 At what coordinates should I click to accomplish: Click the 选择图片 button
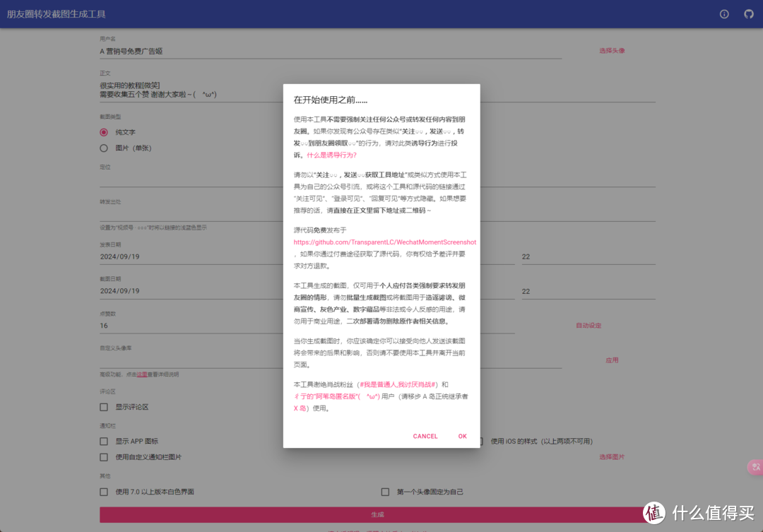(x=612, y=457)
